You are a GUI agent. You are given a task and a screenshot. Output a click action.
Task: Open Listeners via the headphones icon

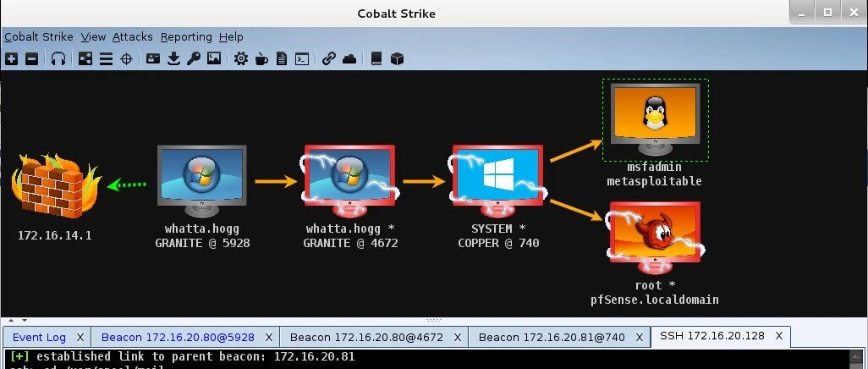tap(58, 58)
